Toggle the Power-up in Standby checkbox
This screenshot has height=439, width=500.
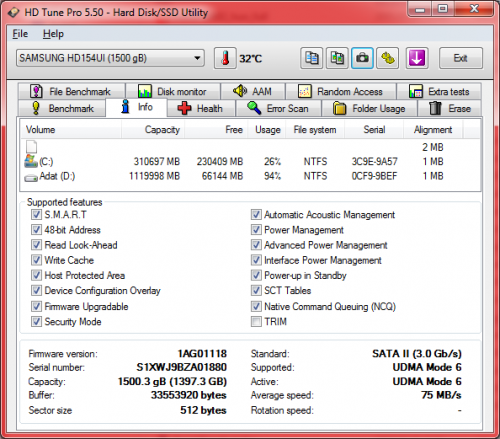point(256,275)
